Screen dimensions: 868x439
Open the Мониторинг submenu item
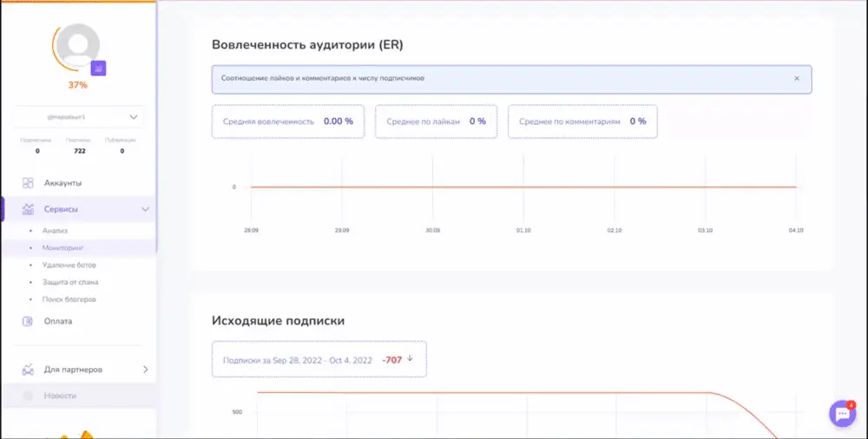pyautogui.click(x=63, y=248)
